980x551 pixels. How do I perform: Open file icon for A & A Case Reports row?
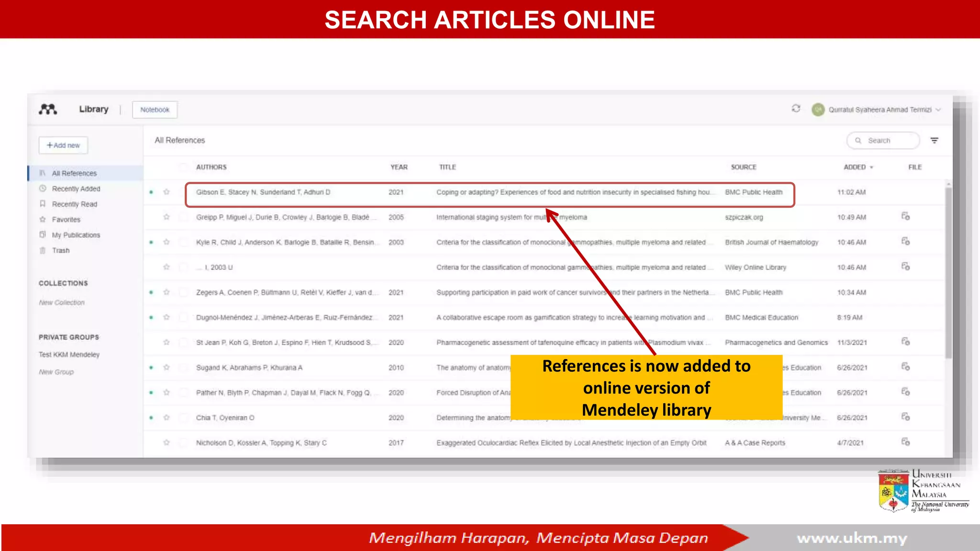point(905,441)
